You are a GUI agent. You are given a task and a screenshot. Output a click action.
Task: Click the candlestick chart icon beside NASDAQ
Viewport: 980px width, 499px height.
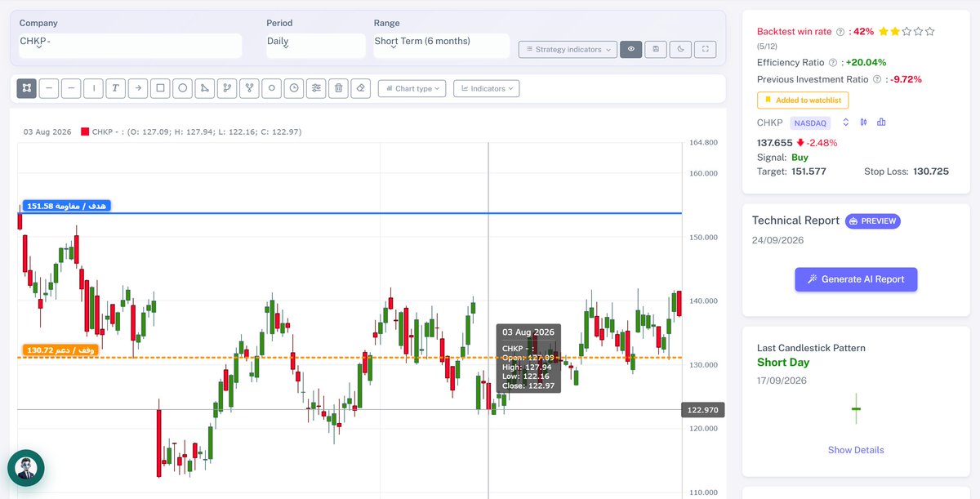click(864, 123)
